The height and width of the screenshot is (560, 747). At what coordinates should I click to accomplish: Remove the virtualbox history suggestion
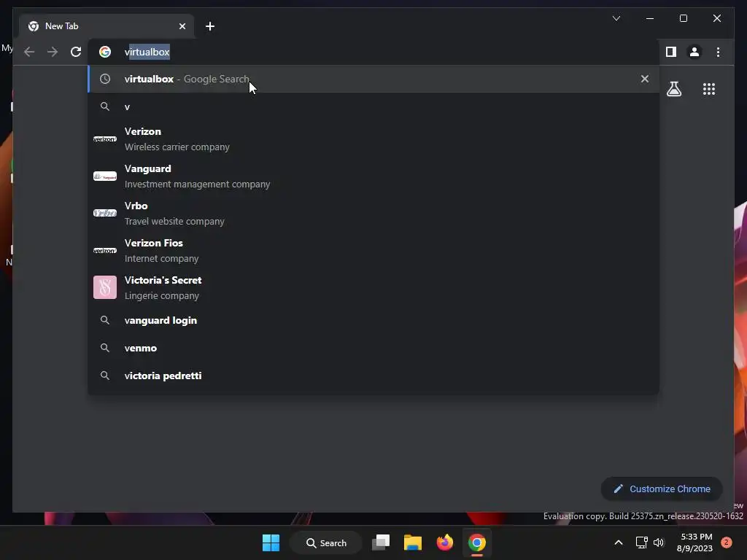click(645, 79)
